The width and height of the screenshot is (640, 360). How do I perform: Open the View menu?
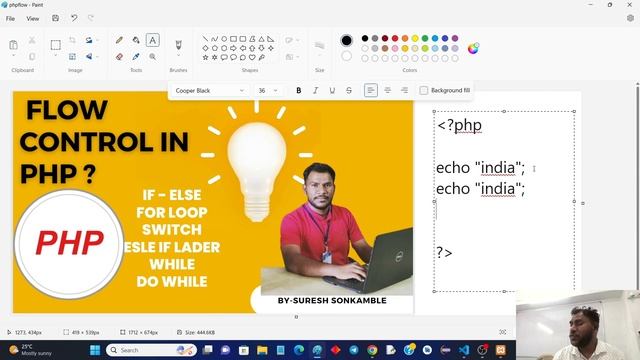tap(33, 18)
